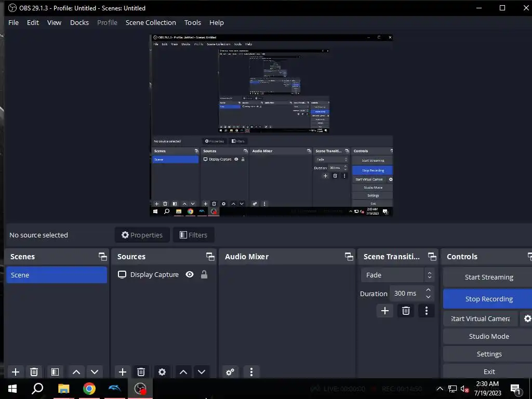Remove selected scene with trash icon
Viewport: 532px width, 399px height.
click(34, 372)
